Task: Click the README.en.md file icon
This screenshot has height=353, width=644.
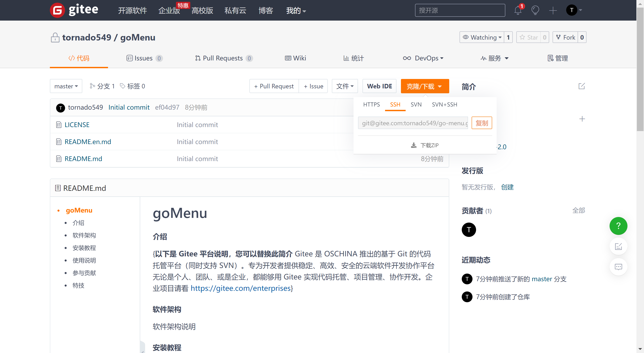Action: click(59, 142)
